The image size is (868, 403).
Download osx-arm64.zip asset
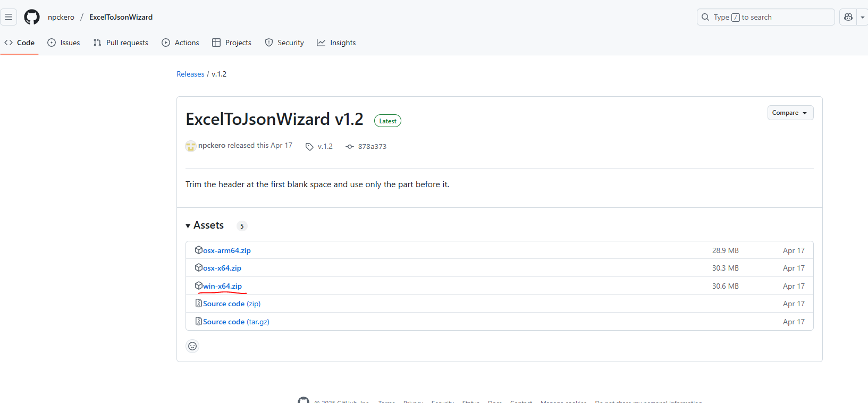point(227,250)
